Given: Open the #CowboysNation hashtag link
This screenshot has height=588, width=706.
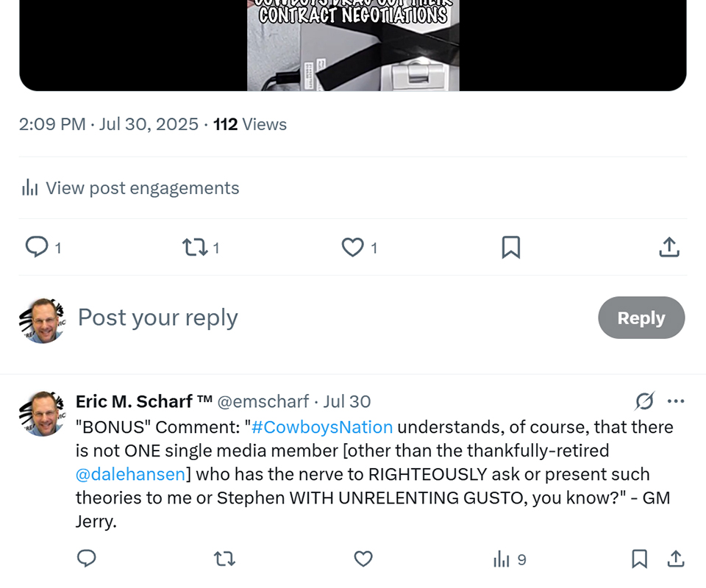Looking at the screenshot, I should [x=322, y=427].
